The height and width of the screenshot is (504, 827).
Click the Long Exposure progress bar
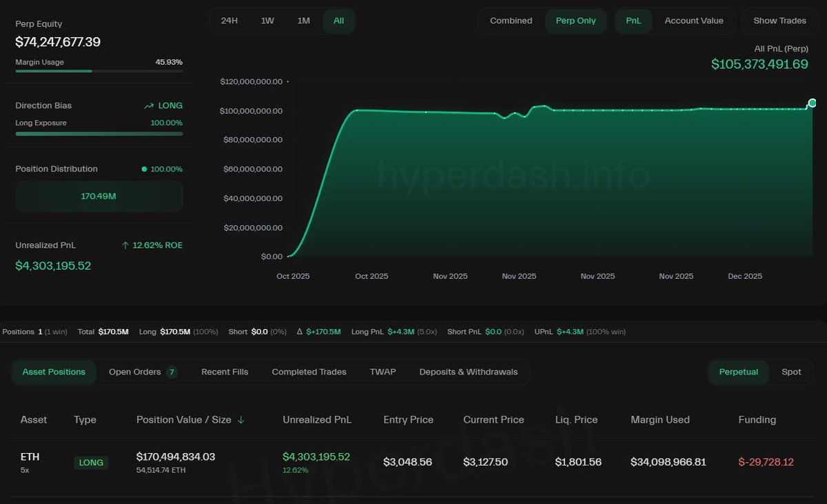(99, 134)
